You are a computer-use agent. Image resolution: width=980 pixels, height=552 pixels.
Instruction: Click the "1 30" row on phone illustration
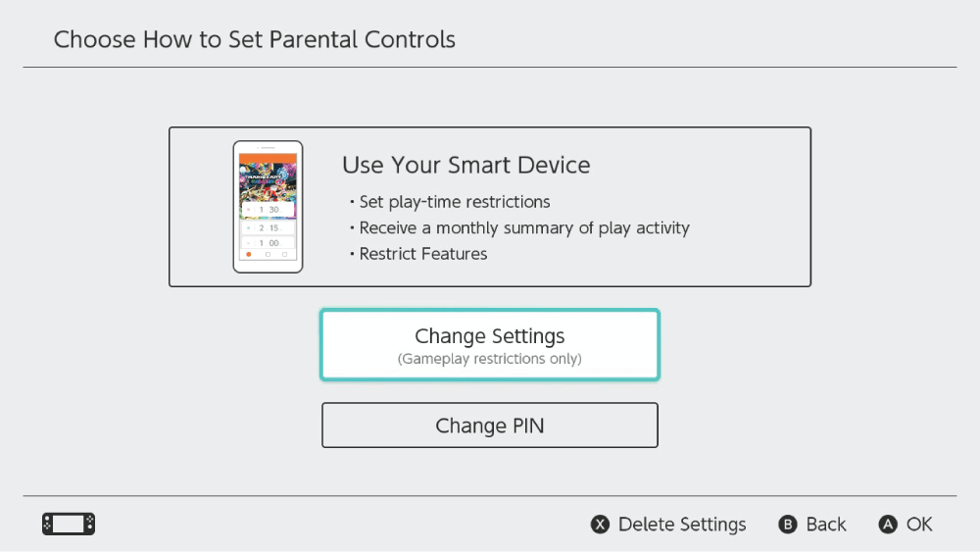pyautogui.click(x=268, y=210)
